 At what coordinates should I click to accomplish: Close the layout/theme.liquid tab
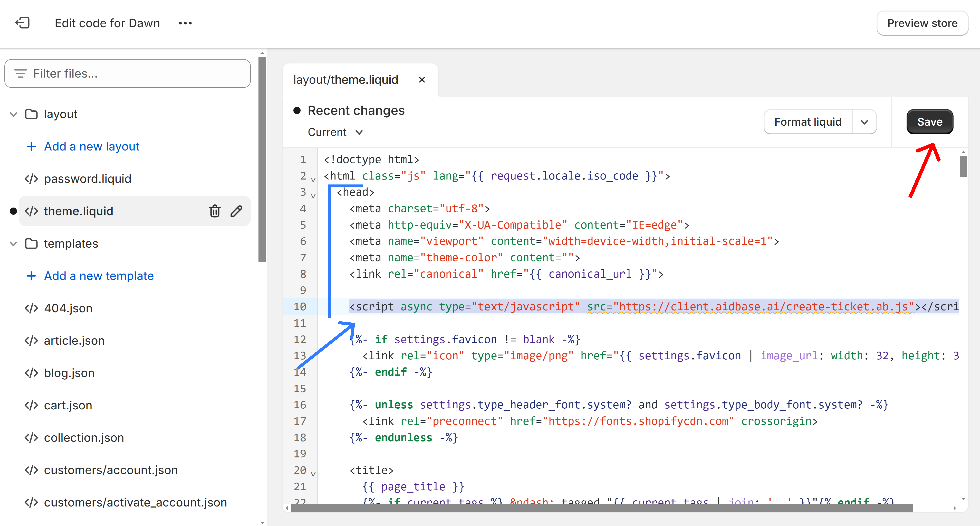422,80
